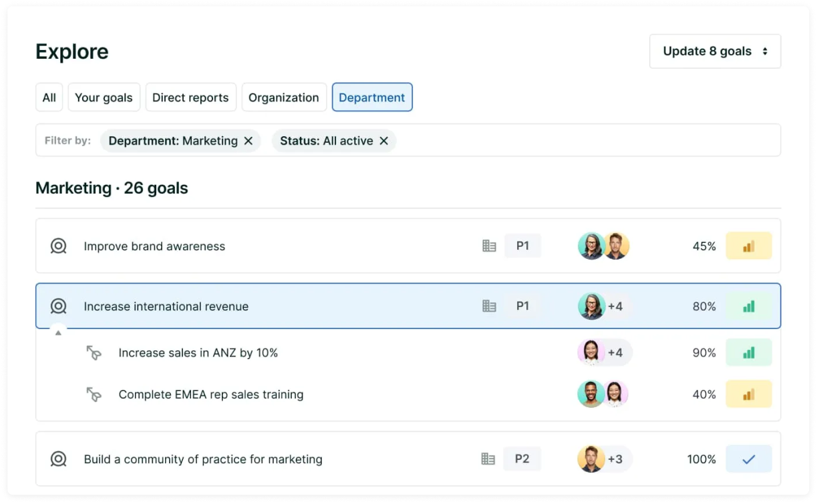Screen dimensions: 817x504
Task: Click target icon for Build a community goal
Action: (x=59, y=459)
